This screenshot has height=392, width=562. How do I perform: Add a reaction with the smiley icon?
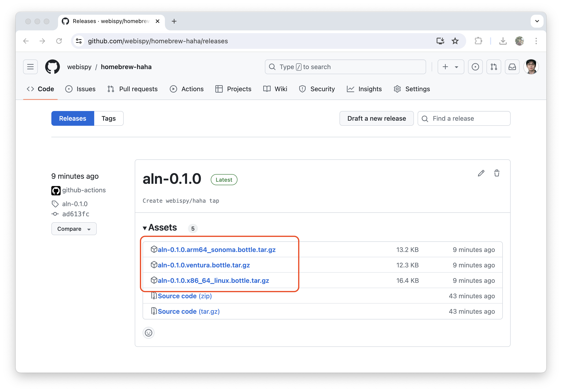(x=149, y=333)
